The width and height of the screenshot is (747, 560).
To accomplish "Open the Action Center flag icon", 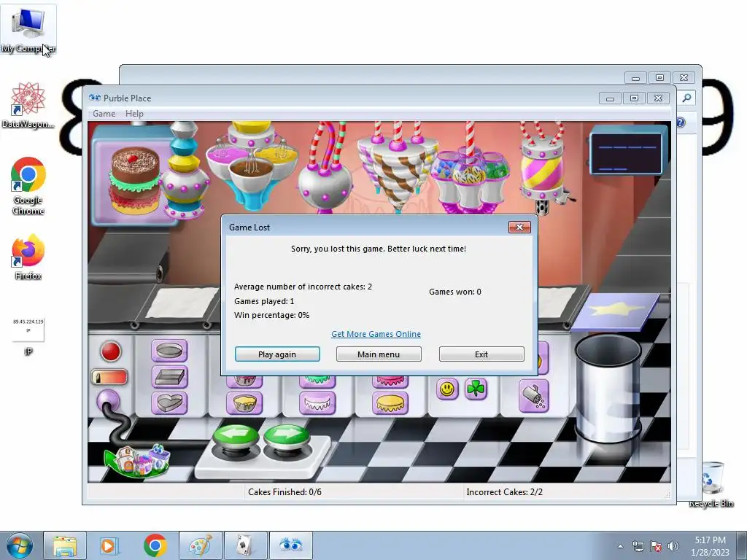I will coord(656,546).
